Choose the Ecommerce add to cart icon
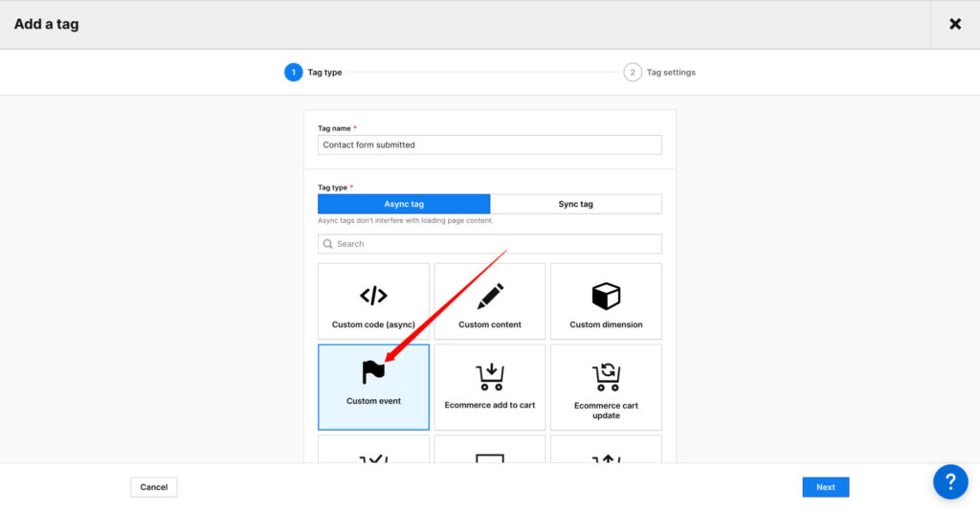This screenshot has width=980, height=511. pyautogui.click(x=490, y=377)
